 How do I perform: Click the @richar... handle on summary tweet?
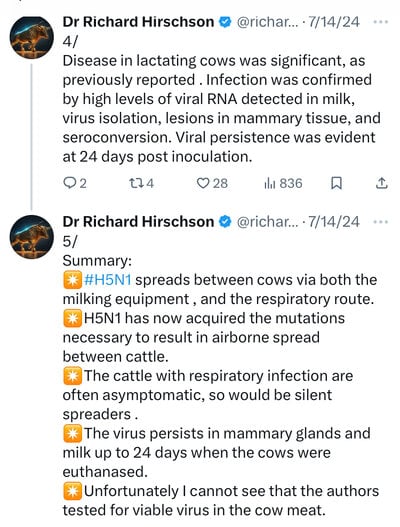[x=268, y=222]
